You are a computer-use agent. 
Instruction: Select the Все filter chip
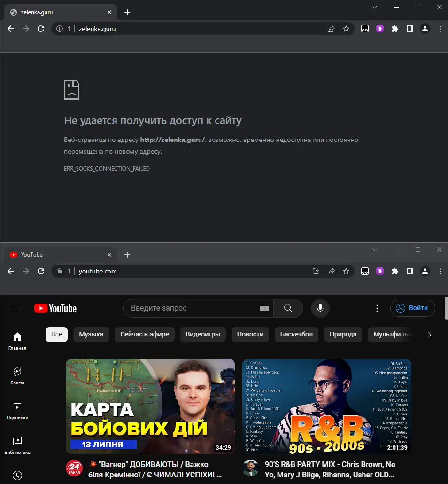[56, 334]
